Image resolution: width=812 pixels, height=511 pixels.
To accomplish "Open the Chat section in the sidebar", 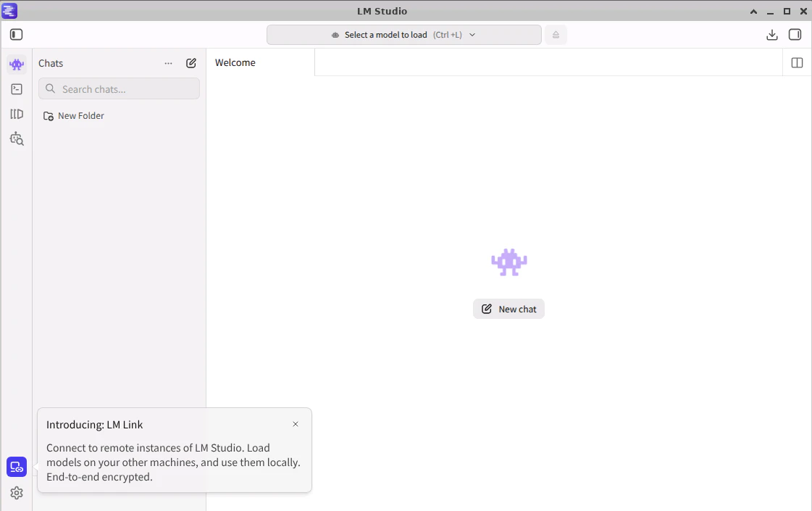I will [x=17, y=65].
